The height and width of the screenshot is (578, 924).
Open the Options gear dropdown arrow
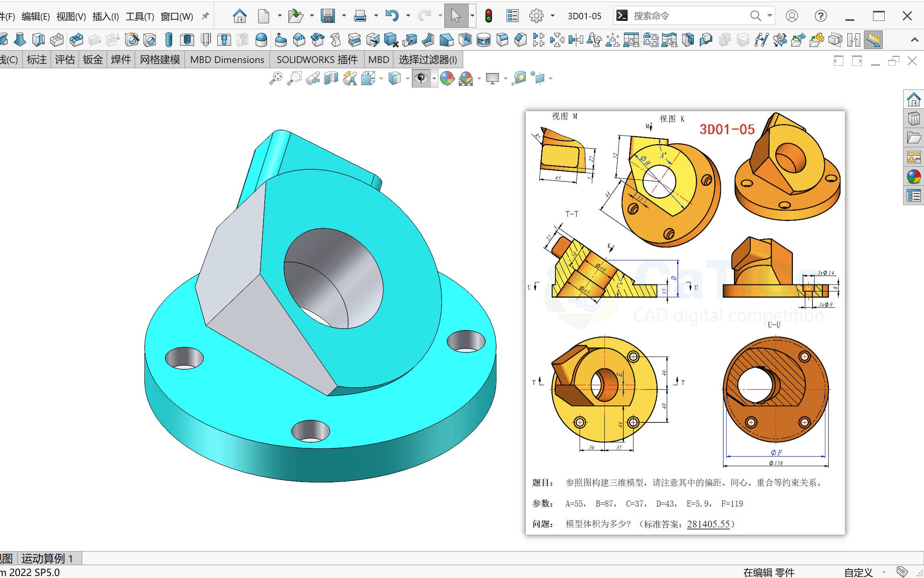(x=552, y=16)
